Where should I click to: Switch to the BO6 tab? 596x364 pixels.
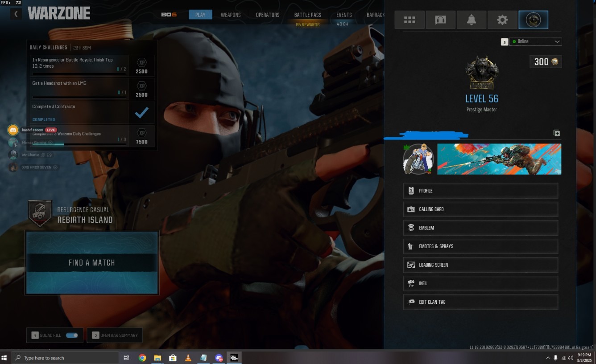[x=169, y=15]
